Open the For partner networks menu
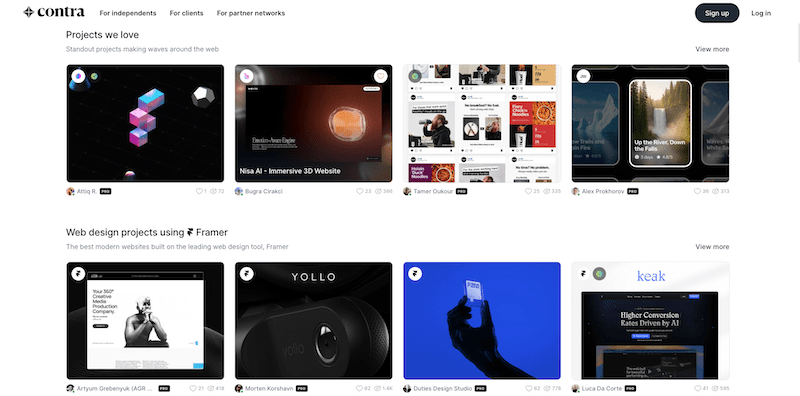Viewport: 800px width, 396px height. point(251,13)
